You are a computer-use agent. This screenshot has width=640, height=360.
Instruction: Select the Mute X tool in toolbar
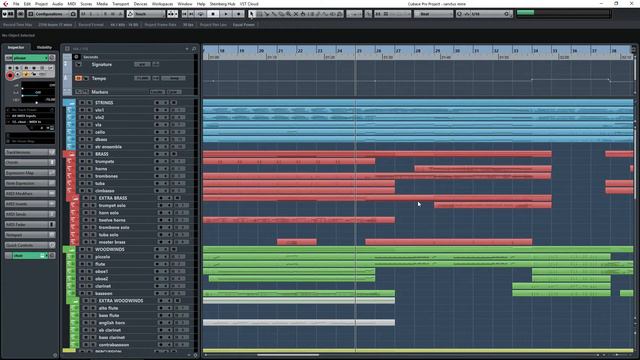(x=296, y=14)
